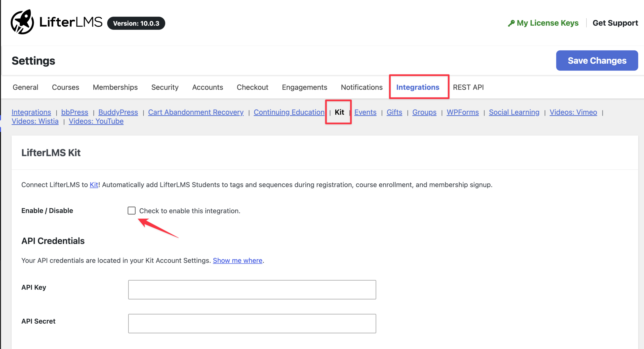Screen dimensions: 644x349
Task: Focus the API Key input field
Action: pos(252,290)
